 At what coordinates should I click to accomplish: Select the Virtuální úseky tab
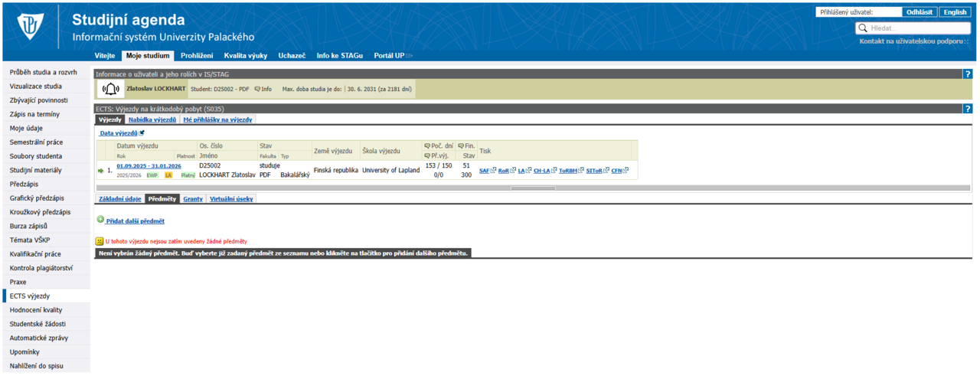(230, 199)
